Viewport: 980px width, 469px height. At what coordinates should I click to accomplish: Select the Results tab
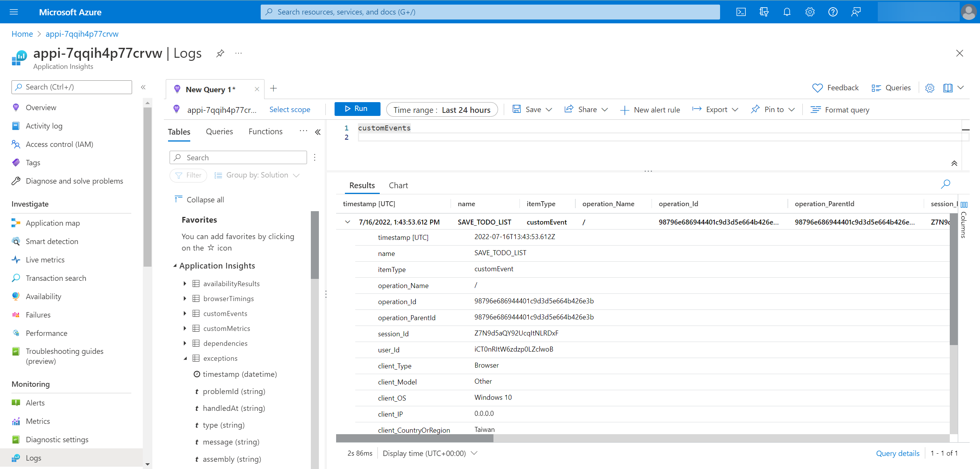(x=362, y=186)
